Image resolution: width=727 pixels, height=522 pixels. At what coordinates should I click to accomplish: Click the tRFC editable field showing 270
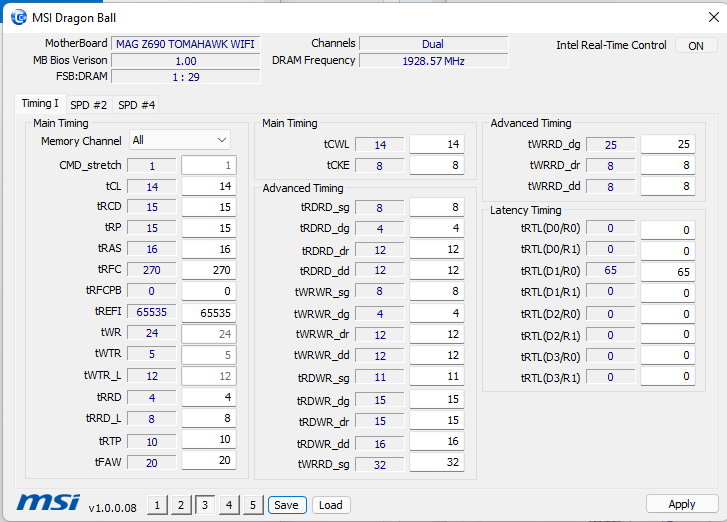tap(209, 270)
